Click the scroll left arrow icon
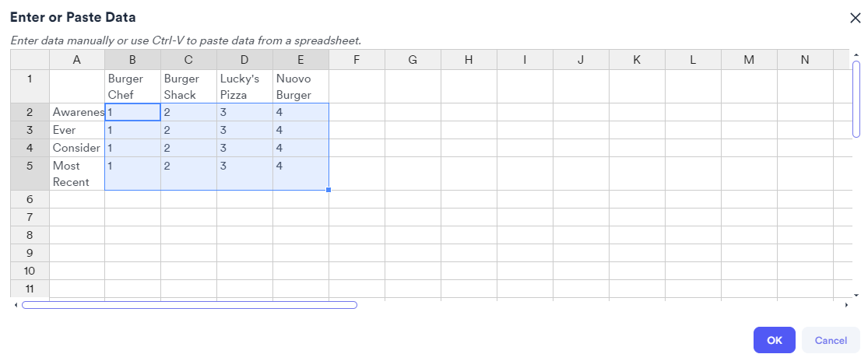The height and width of the screenshot is (361, 868). pos(16,305)
